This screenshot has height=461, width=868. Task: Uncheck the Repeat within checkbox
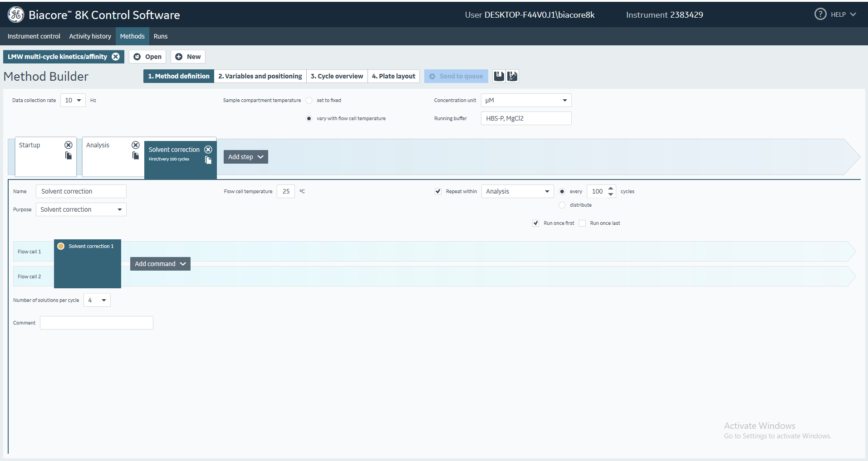438,191
